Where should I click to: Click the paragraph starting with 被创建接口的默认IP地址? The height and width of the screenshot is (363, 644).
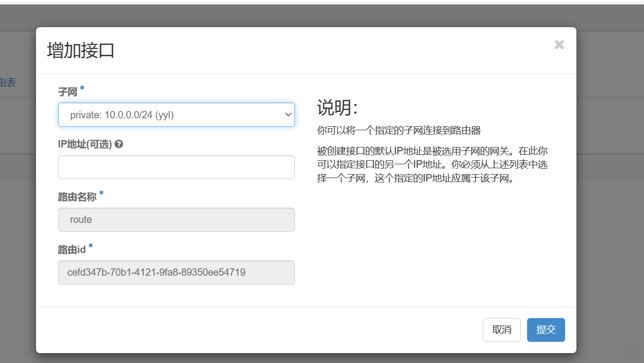tap(432, 164)
